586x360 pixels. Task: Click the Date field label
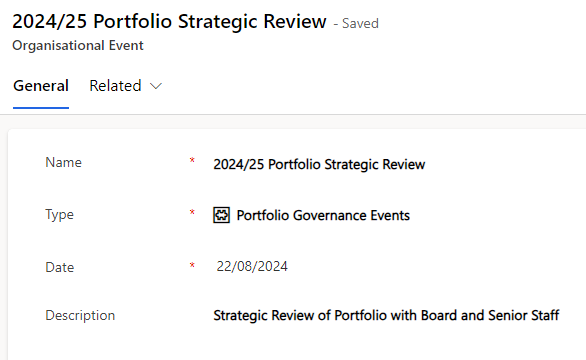(x=59, y=267)
